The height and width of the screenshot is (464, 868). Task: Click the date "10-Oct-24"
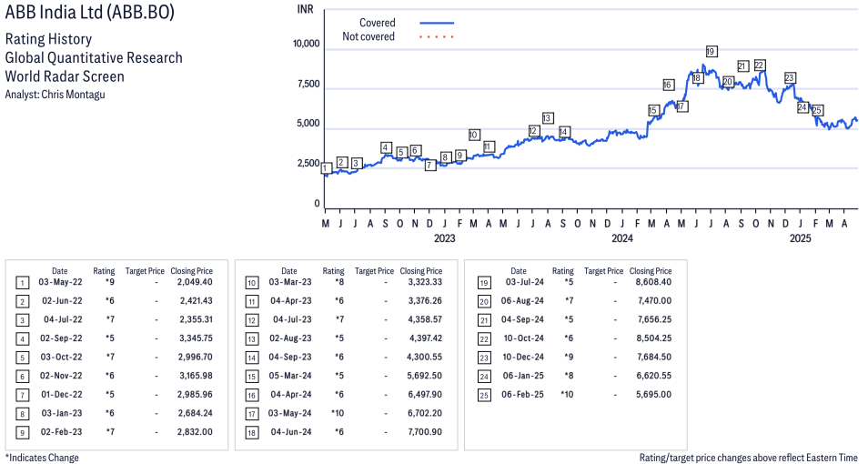click(524, 338)
